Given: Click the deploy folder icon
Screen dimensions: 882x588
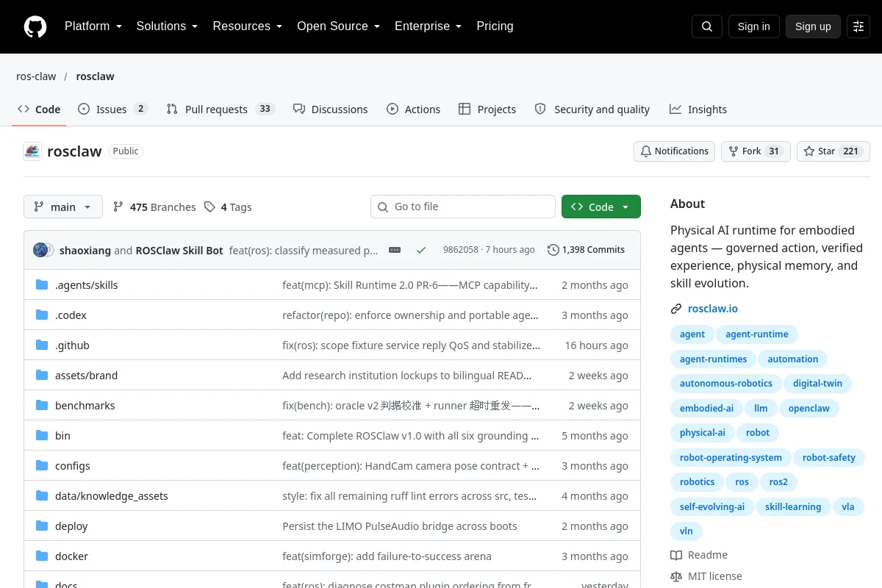Looking at the screenshot, I should 42,526.
